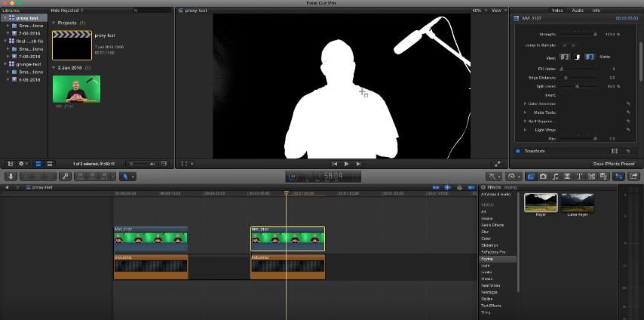This screenshot has height=320, width=644.
Task: Play the viewer clip
Action: coord(346,164)
